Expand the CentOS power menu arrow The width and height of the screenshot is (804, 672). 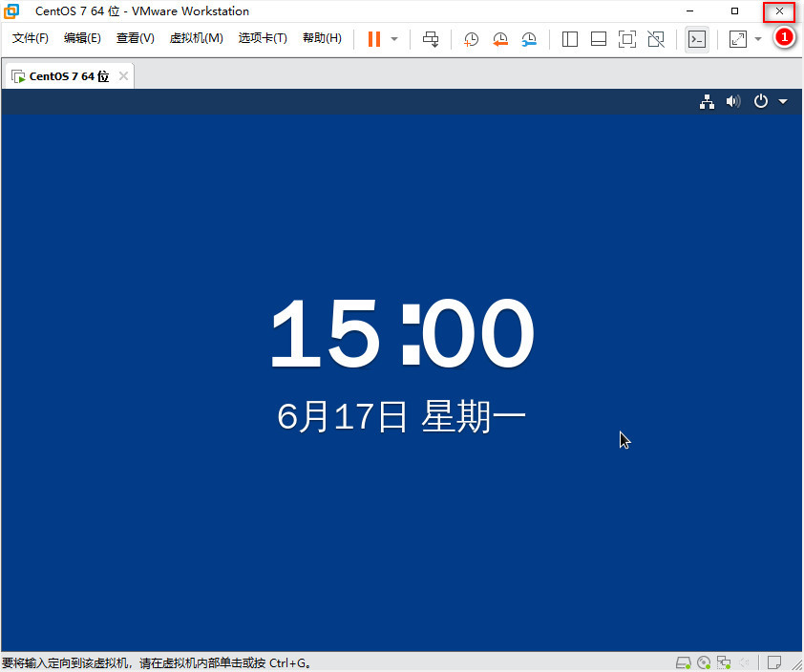[783, 101]
